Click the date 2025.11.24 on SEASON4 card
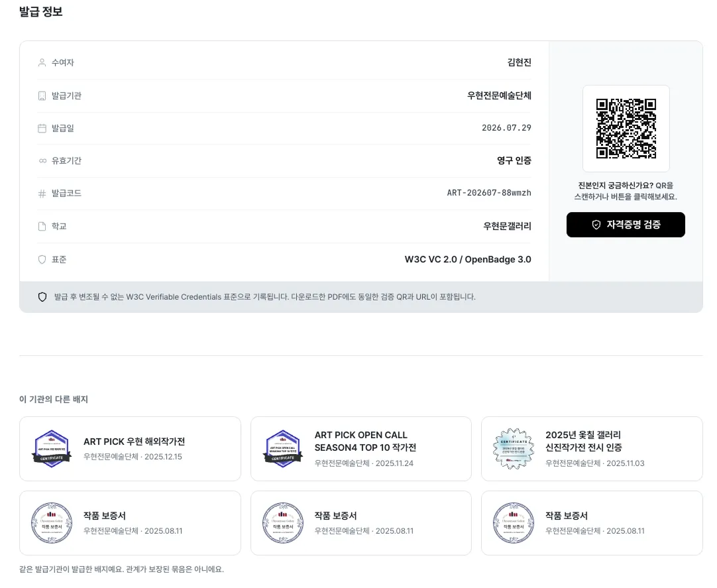Screen dimensions: 717x588 [395, 463]
